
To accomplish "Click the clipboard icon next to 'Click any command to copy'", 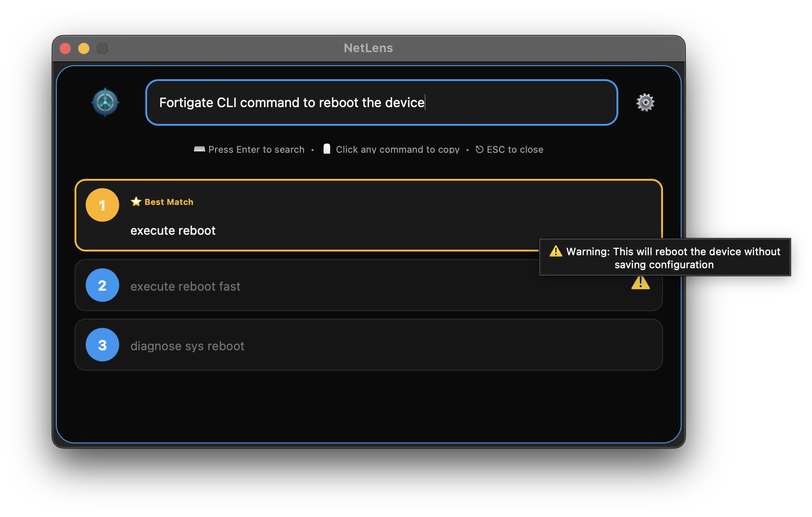I will [x=327, y=149].
